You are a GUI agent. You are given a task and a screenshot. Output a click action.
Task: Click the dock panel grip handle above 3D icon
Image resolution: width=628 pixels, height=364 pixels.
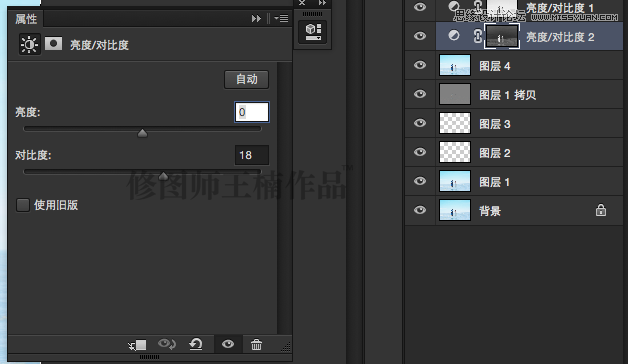point(312,14)
